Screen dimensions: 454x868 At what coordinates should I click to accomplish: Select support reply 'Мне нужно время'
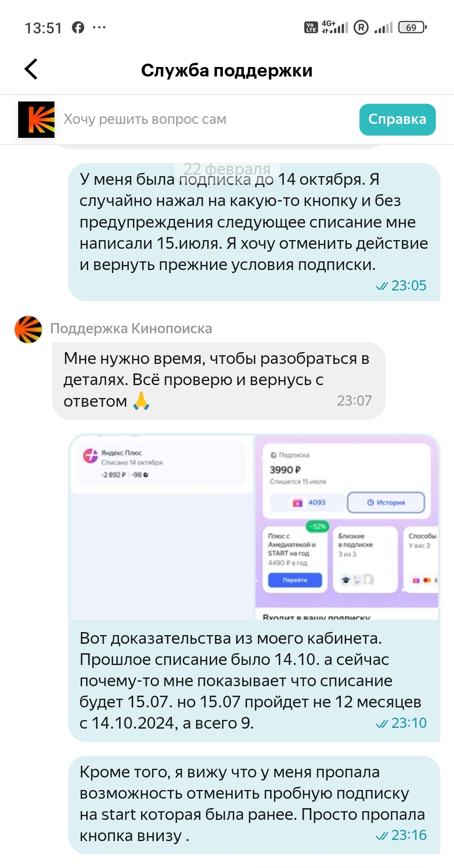[x=219, y=381]
